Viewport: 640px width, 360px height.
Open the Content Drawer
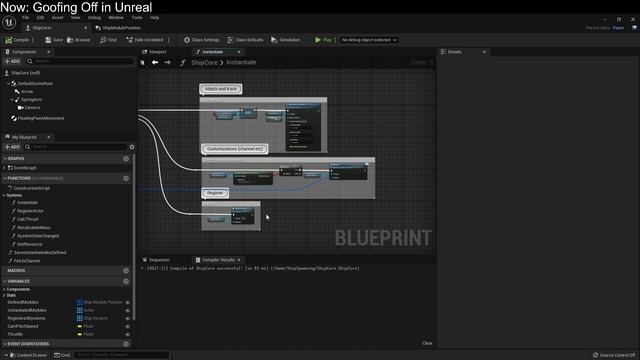28,355
